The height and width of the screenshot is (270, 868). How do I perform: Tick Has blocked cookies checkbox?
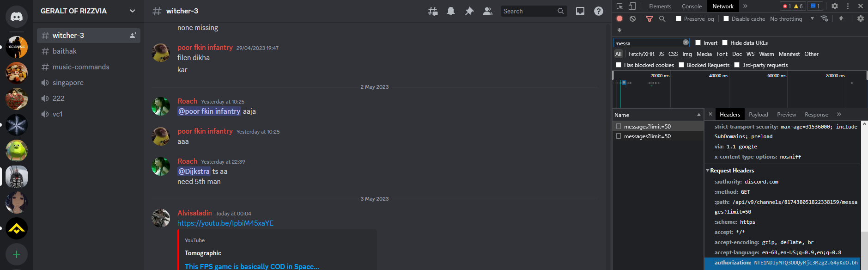(x=619, y=65)
